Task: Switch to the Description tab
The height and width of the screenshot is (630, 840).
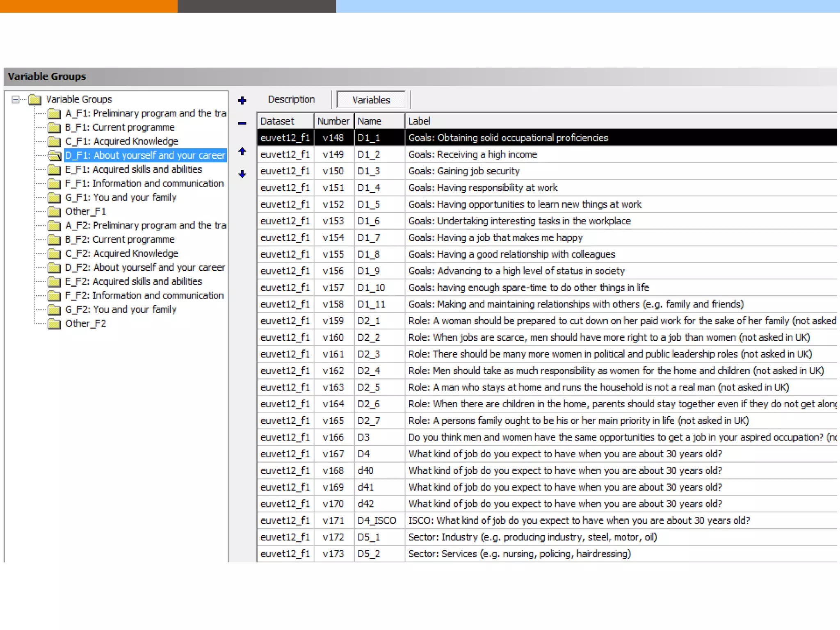Action: pyautogui.click(x=291, y=100)
